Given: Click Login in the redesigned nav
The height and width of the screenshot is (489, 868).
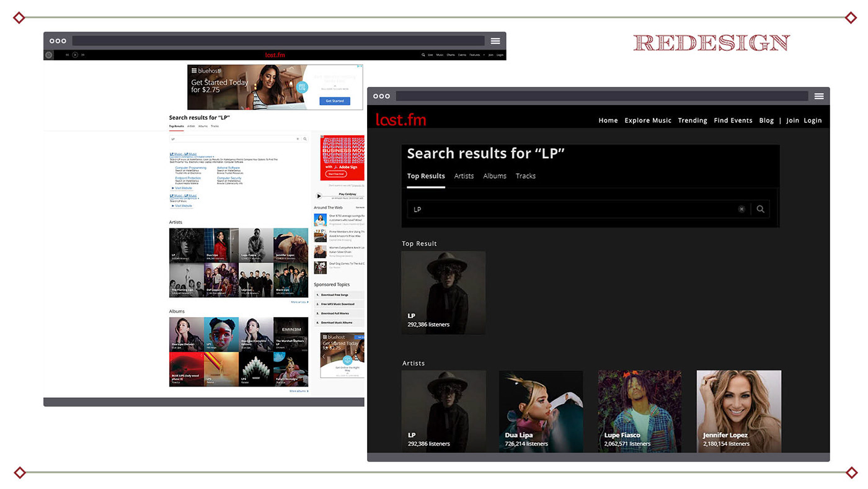Looking at the screenshot, I should click(x=813, y=120).
